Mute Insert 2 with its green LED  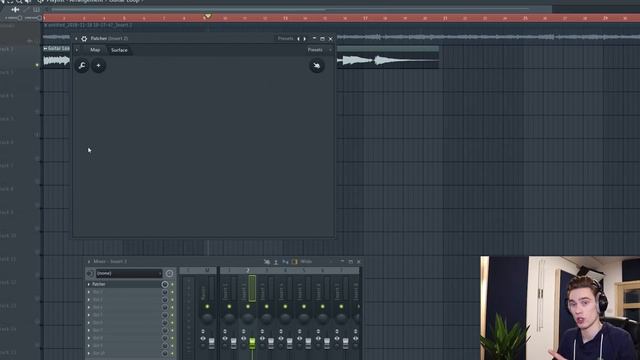point(248,307)
